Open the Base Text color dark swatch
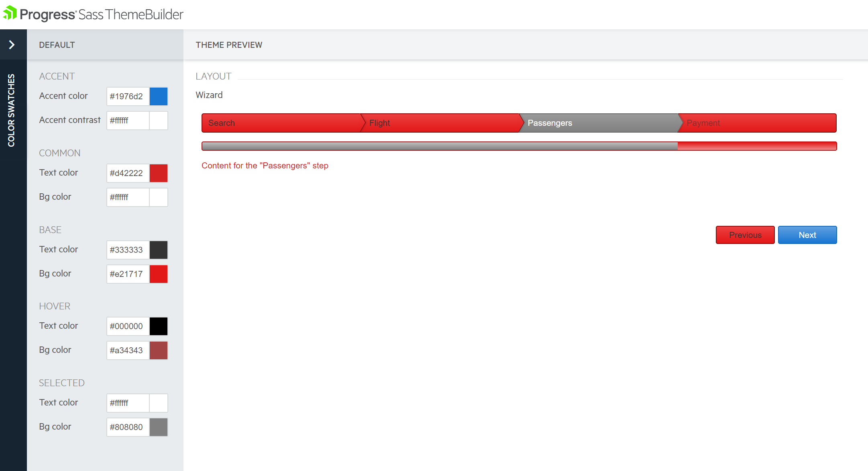 (x=159, y=250)
